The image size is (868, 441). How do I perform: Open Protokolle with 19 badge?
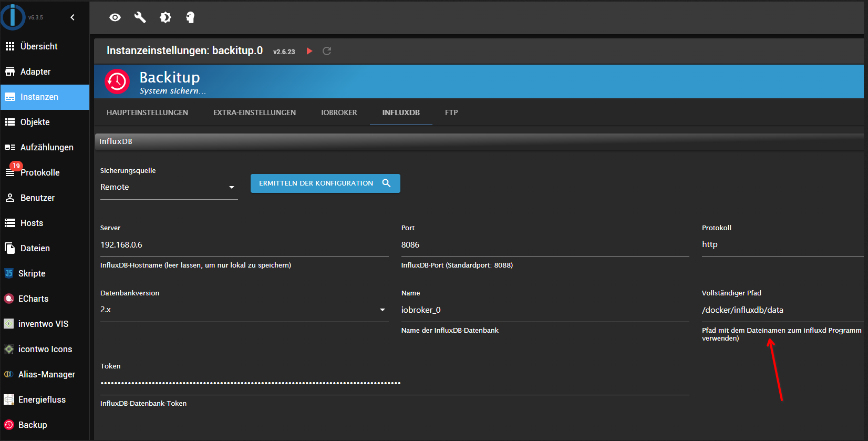pyautogui.click(x=45, y=172)
